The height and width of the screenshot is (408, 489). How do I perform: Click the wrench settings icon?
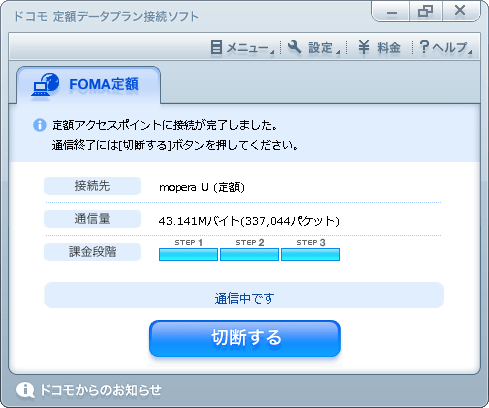294,47
